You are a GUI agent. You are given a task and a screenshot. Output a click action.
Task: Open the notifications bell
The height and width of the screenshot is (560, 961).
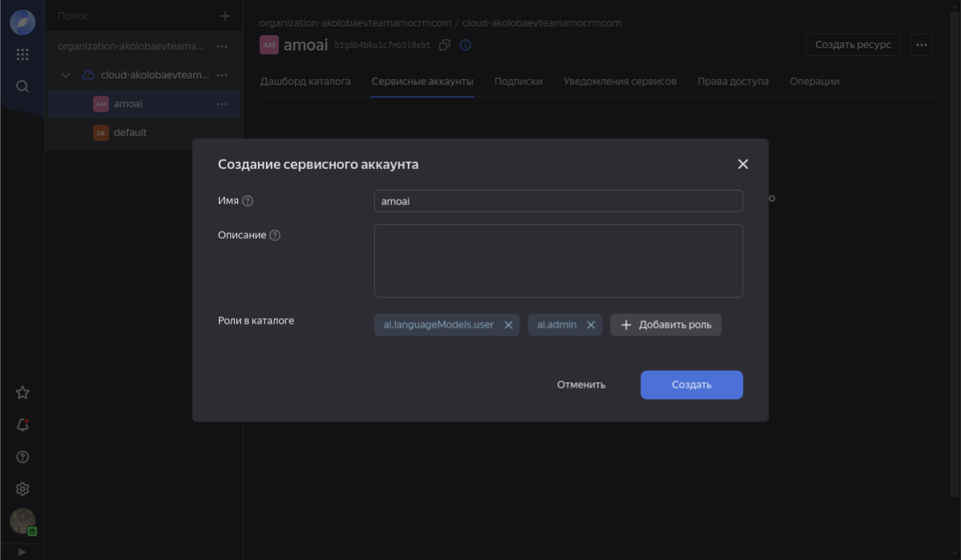22,425
